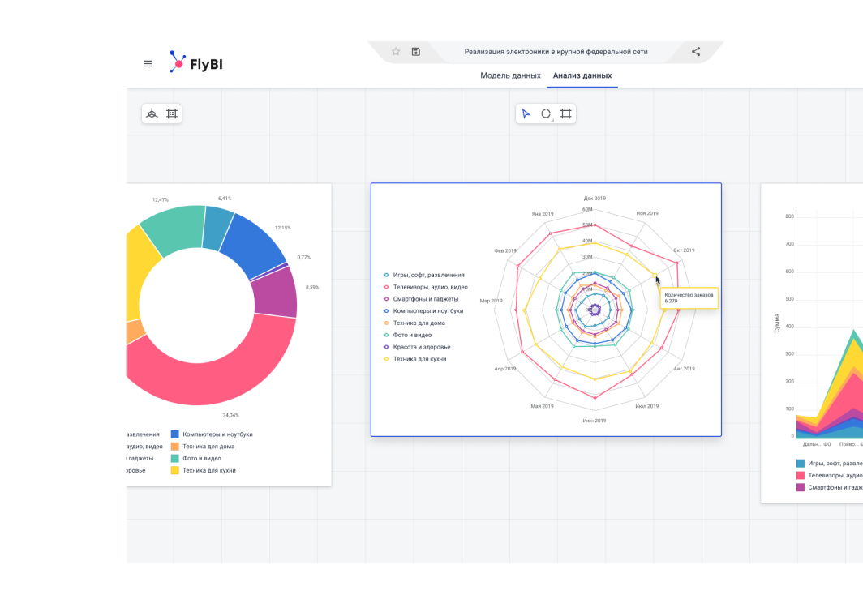
Task: Click green Фото и видео swatch in donut legend
Action: point(175,458)
